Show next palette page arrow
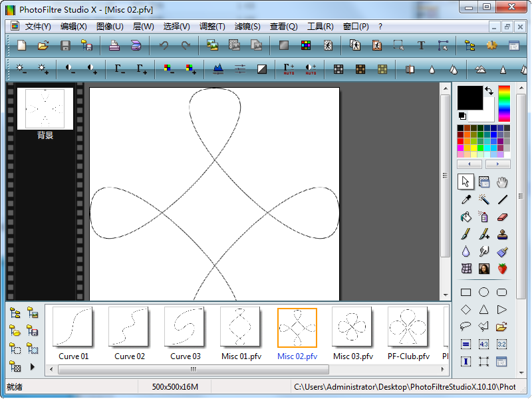 [x=497, y=164]
